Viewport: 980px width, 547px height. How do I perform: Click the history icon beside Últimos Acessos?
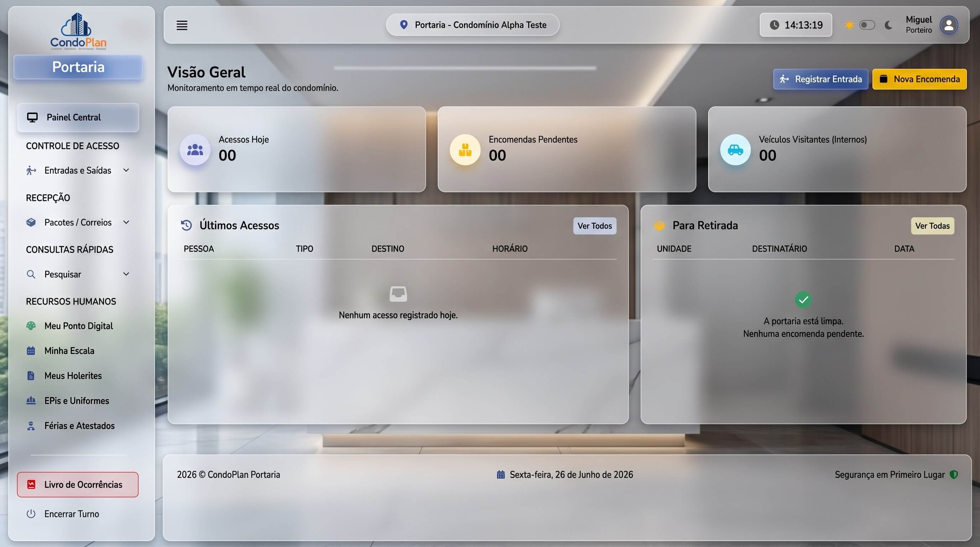[x=186, y=225]
